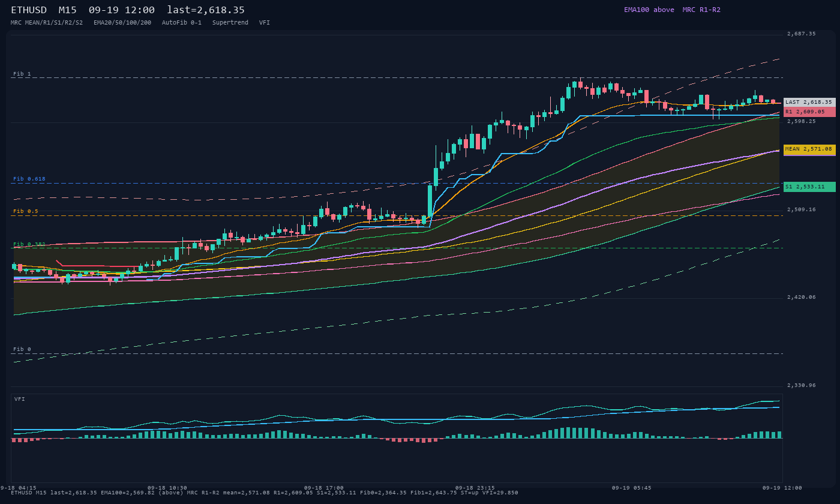Select the 09-18 10:30 time axis label
This screenshot has width=840, height=504.
pos(167,488)
